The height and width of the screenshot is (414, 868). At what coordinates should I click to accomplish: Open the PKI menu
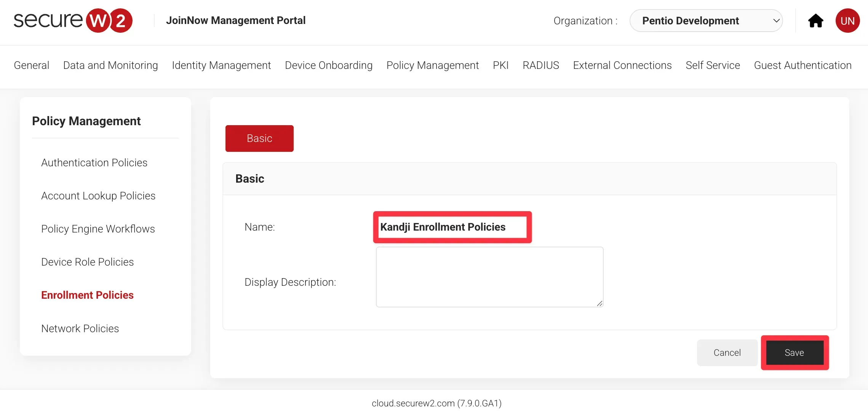click(x=500, y=65)
